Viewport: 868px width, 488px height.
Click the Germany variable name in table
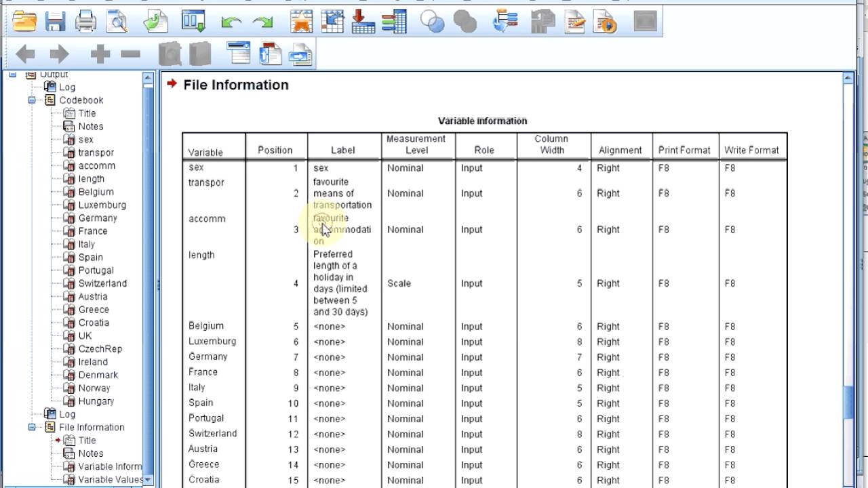pos(208,357)
